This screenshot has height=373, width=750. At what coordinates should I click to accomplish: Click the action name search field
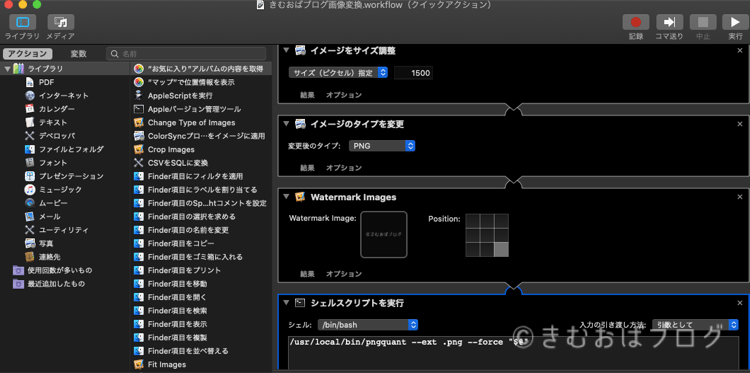186,54
